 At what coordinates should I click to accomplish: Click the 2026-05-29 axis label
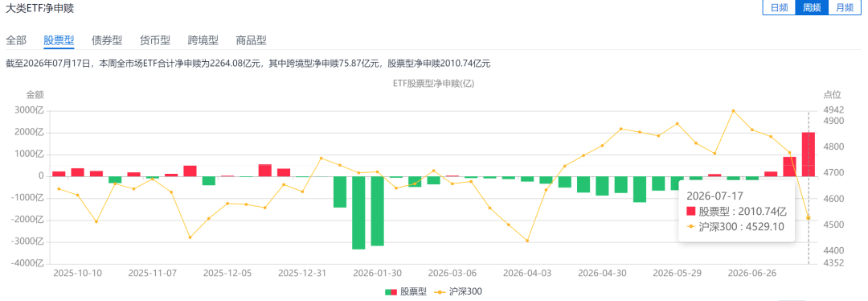(x=678, y=274)
